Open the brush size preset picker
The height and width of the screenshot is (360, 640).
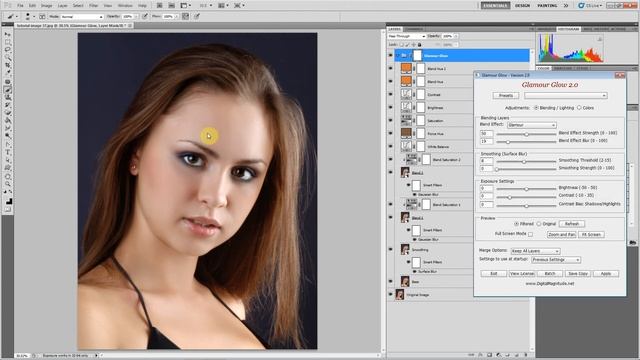pos(29,17)
